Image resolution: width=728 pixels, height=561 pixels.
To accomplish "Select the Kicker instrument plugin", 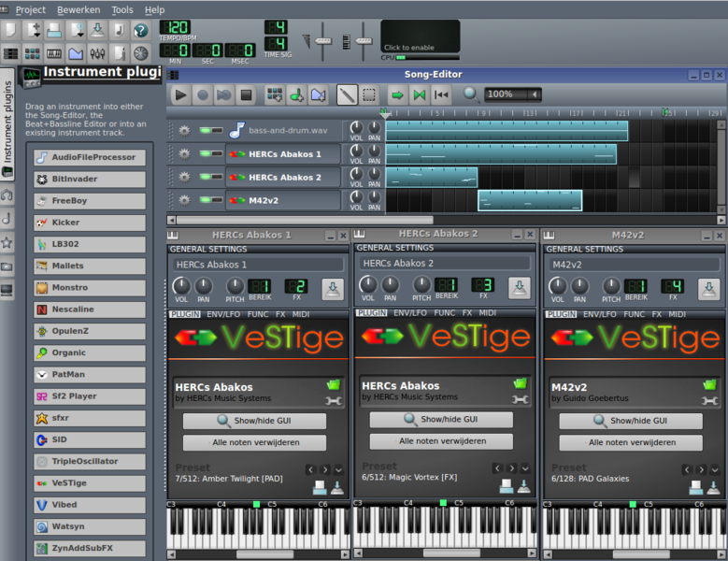I will 90,223.
